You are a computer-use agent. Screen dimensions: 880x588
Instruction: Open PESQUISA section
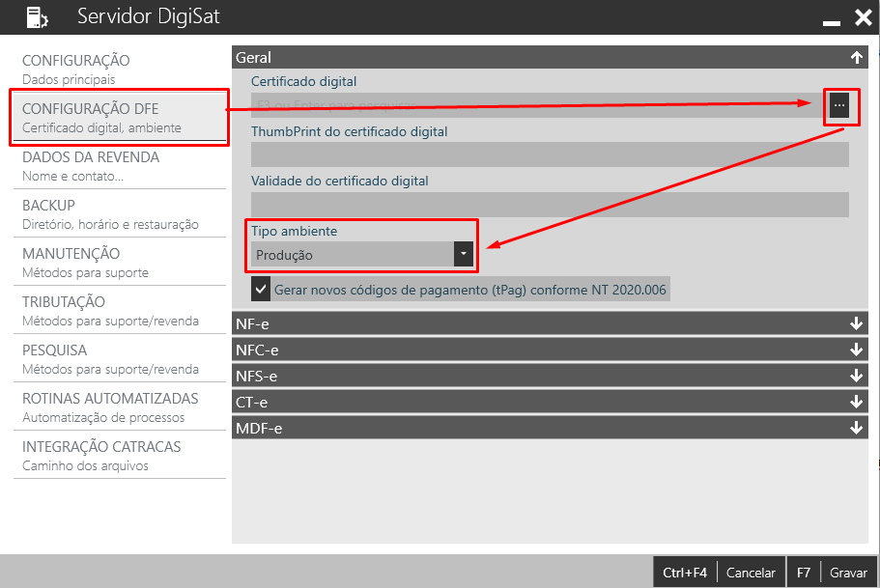120,358
